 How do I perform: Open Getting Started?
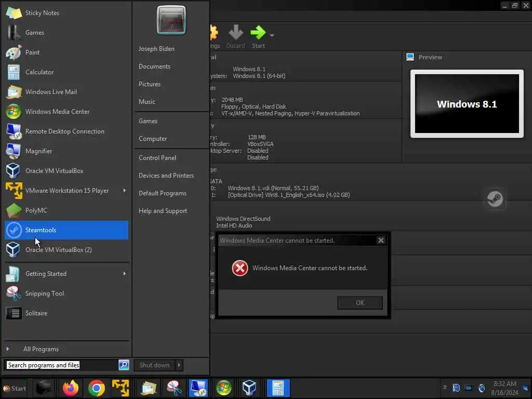66,273
